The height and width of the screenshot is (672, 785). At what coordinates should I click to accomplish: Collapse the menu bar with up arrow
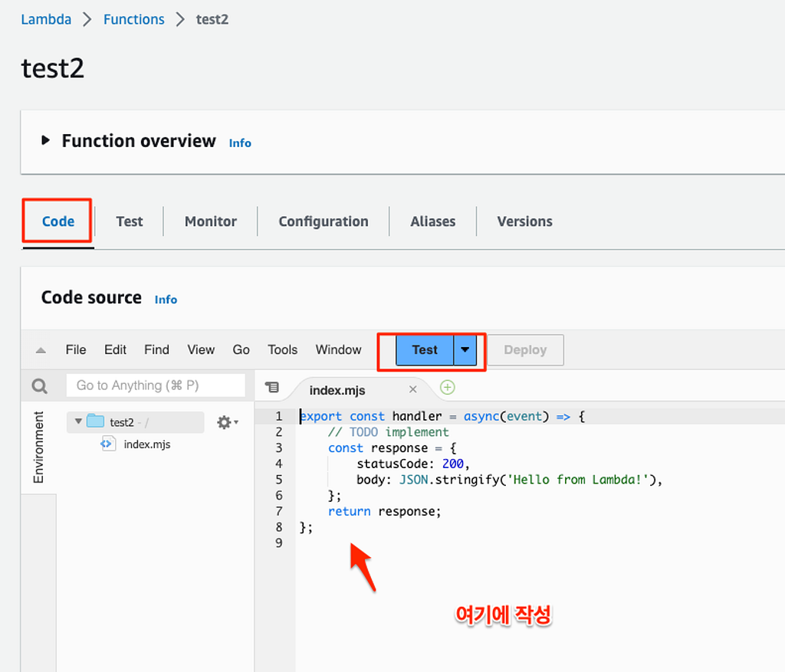(x=41, y=350)
